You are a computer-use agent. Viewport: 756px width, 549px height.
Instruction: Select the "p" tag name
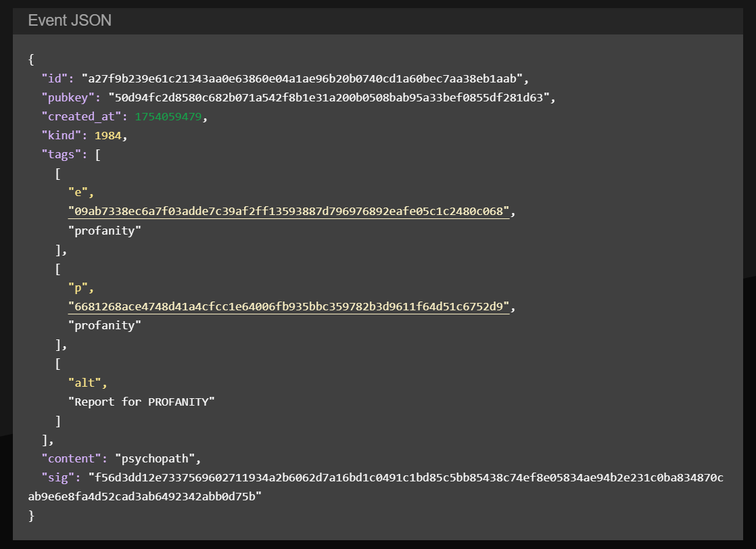pyautogui.click(x=78, y=288)
